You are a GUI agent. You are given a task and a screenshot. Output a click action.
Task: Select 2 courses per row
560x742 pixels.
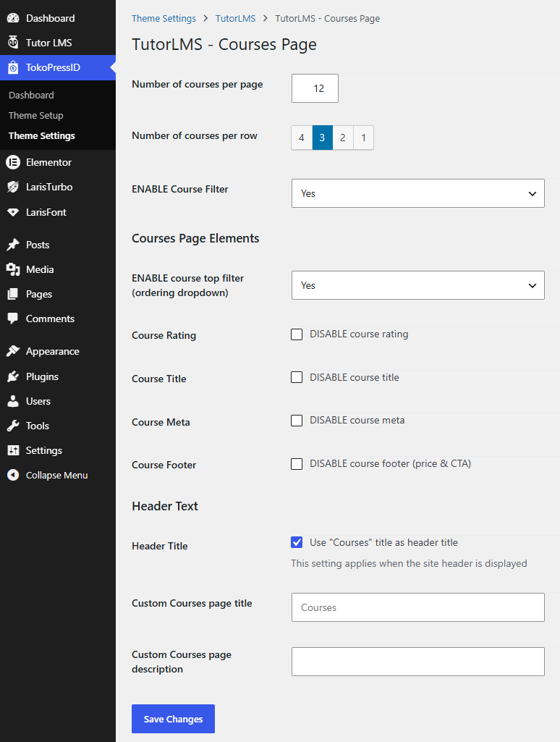343,138
